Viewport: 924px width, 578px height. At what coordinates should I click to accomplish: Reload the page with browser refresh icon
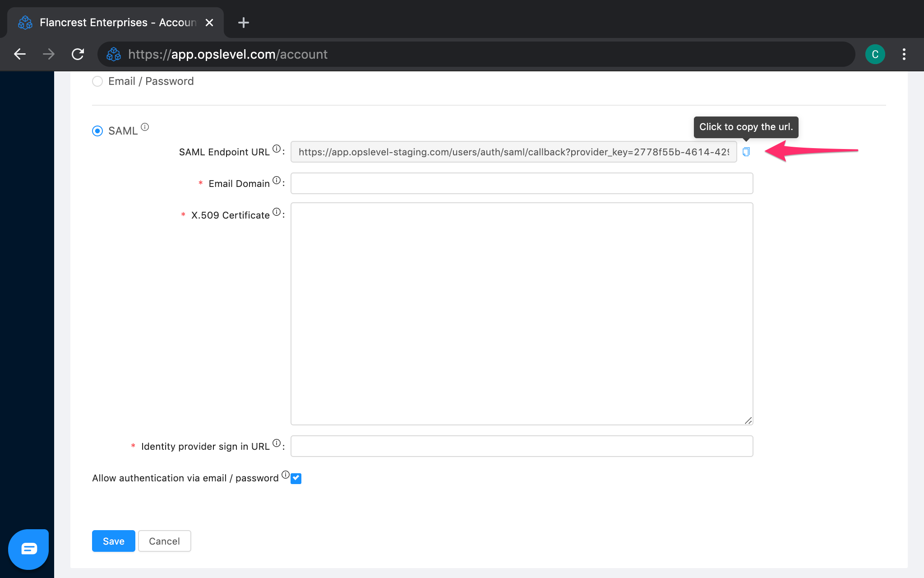pyautogui.click(x=78, y=54)
